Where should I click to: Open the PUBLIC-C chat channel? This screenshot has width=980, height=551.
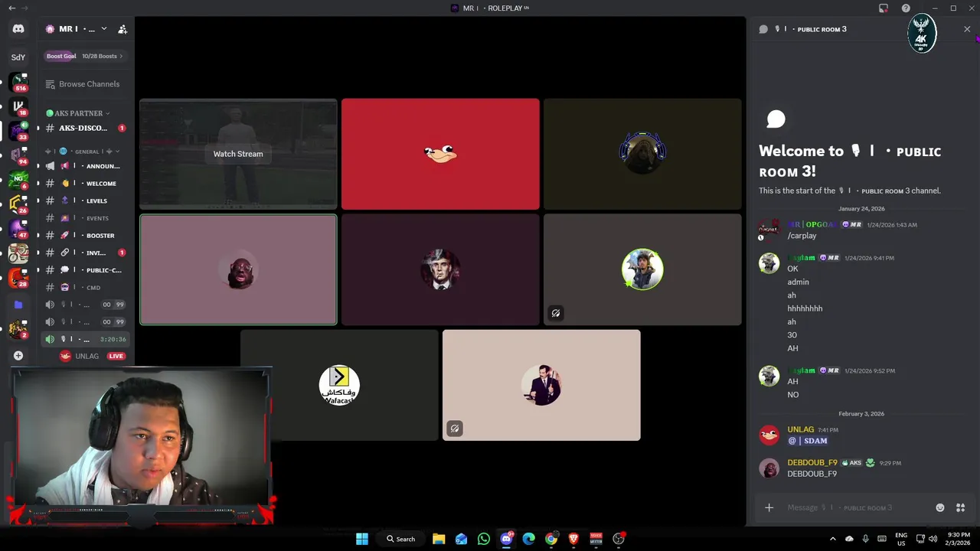click(86, 270)
